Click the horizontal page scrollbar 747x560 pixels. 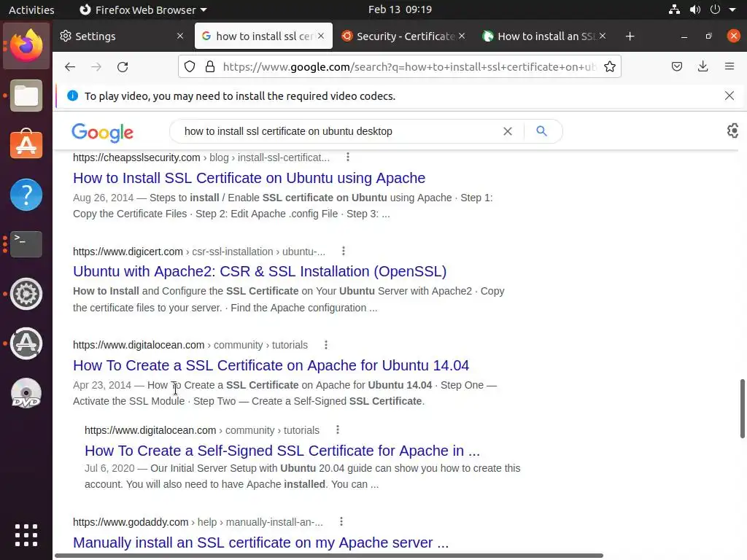pos(329,556)
